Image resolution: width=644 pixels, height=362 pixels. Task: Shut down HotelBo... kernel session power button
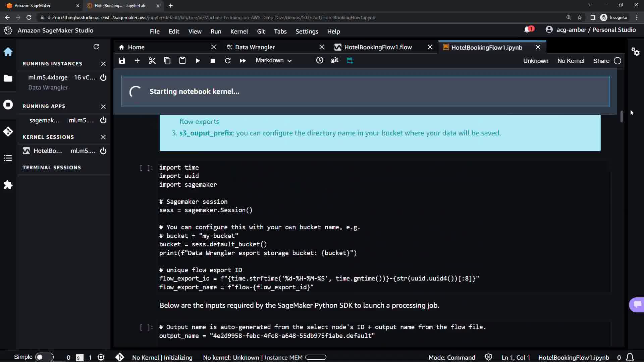pos(103,151)
